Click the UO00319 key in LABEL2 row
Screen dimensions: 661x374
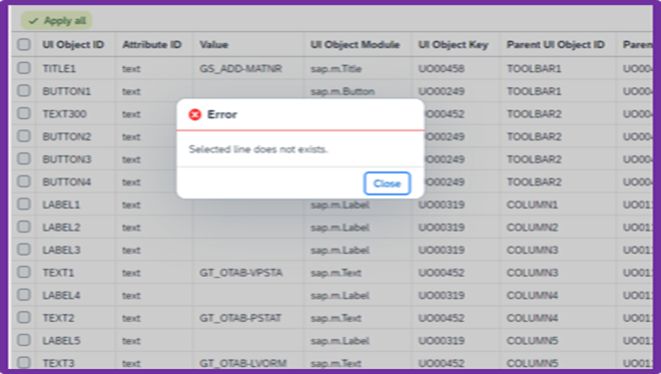click(441, 228)
